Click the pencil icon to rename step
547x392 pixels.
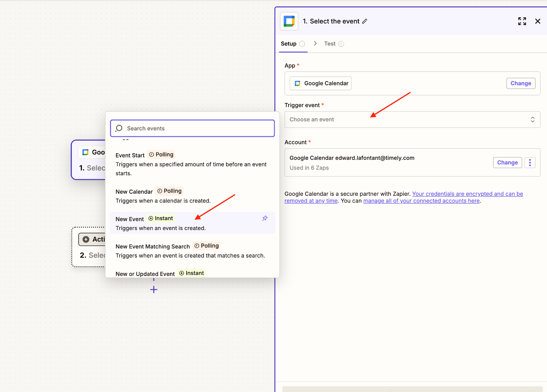365,21
